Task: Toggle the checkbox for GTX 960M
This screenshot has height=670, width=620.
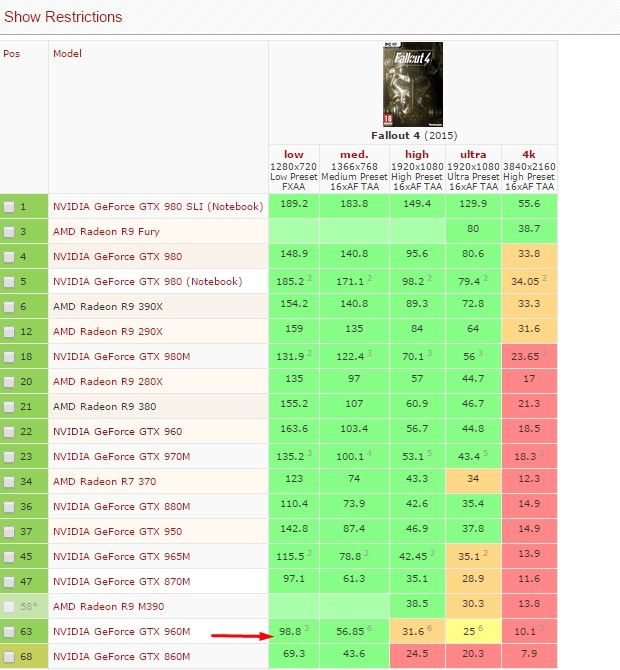Action: click(x=9, y=632)
